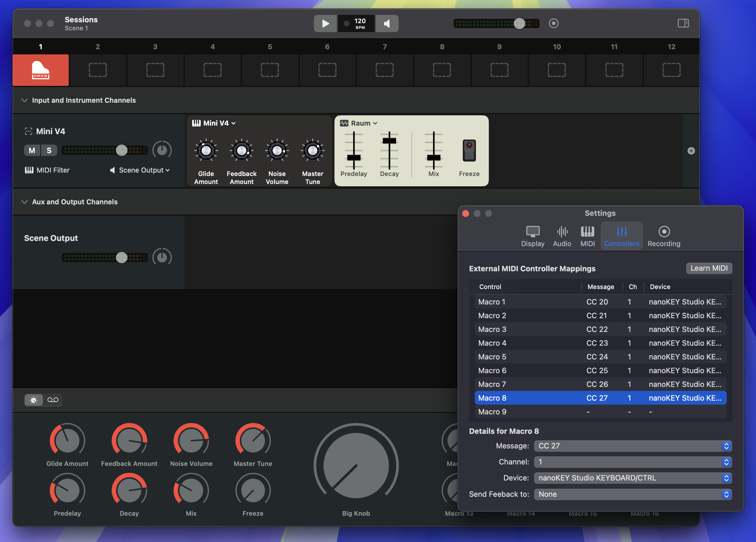Click the add plugin plus icon
This screenshot has width=756, height=542.
pyautogui.click(x=691, y=151)
